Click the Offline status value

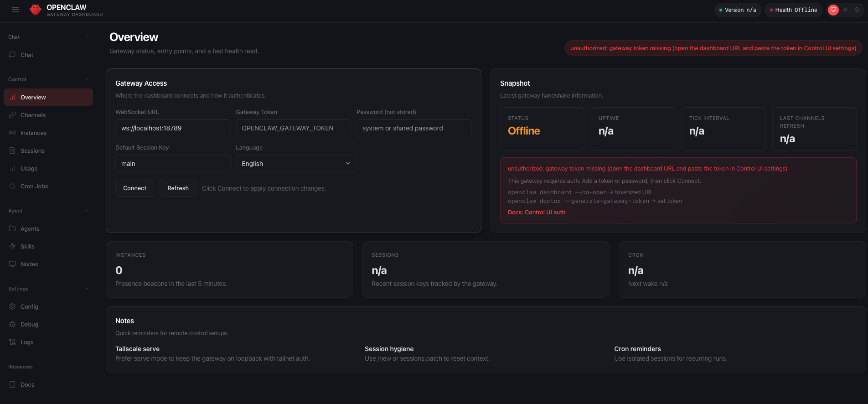point(524,131)
